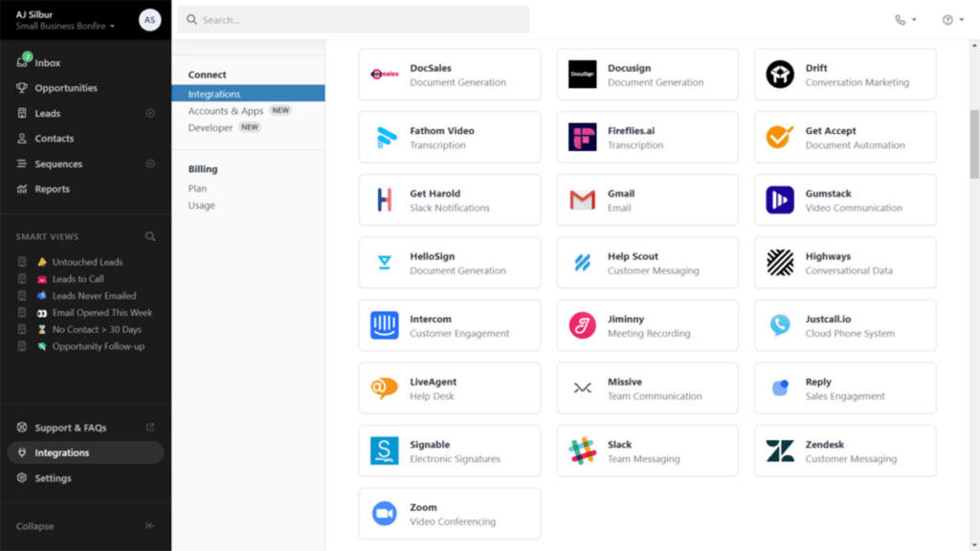Select the Get Accept checkmark icon

779,137
